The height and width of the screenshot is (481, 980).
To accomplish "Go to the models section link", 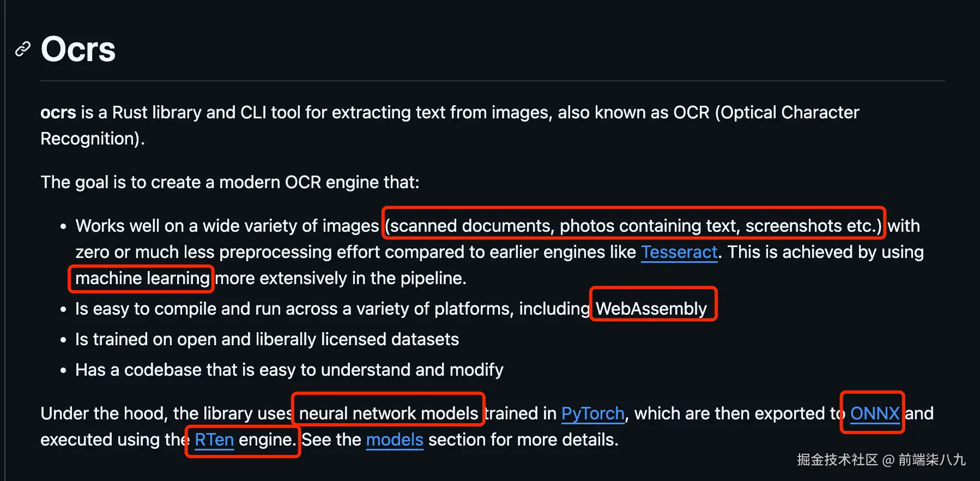I will tap(395, 440).
